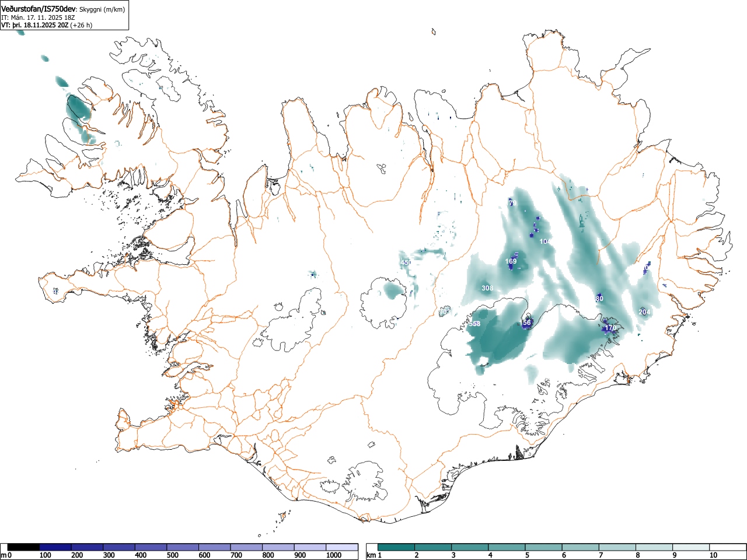Click the '10' tick label in km legend
This screenshot has width=747, height=560.
click(x=713, y=555)
